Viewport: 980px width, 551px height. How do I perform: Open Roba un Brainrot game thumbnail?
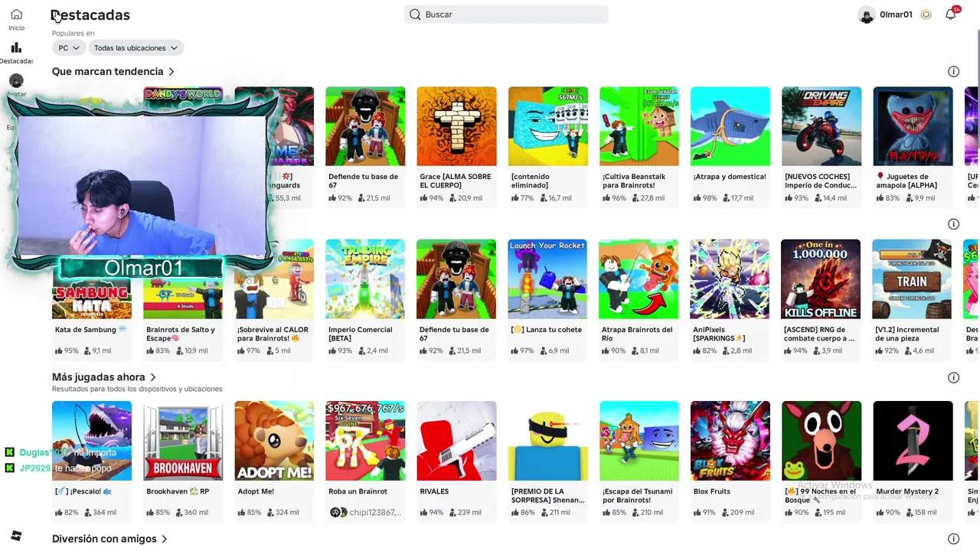coord(365,441)
